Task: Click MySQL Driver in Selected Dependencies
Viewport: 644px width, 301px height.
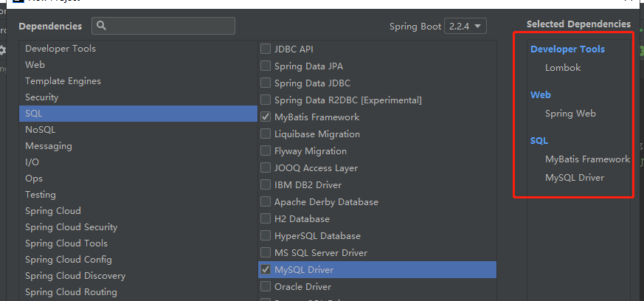Action: pos(575,178)
